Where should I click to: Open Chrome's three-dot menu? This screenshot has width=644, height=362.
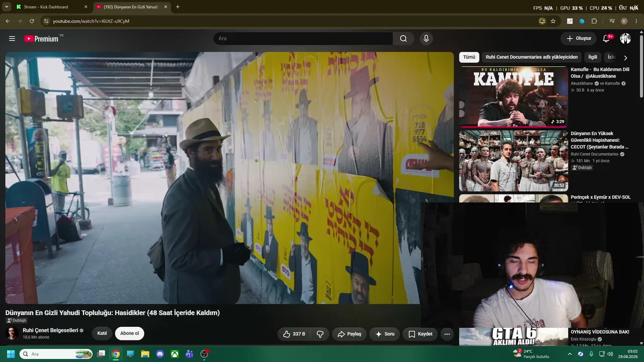tap(636, 21)
